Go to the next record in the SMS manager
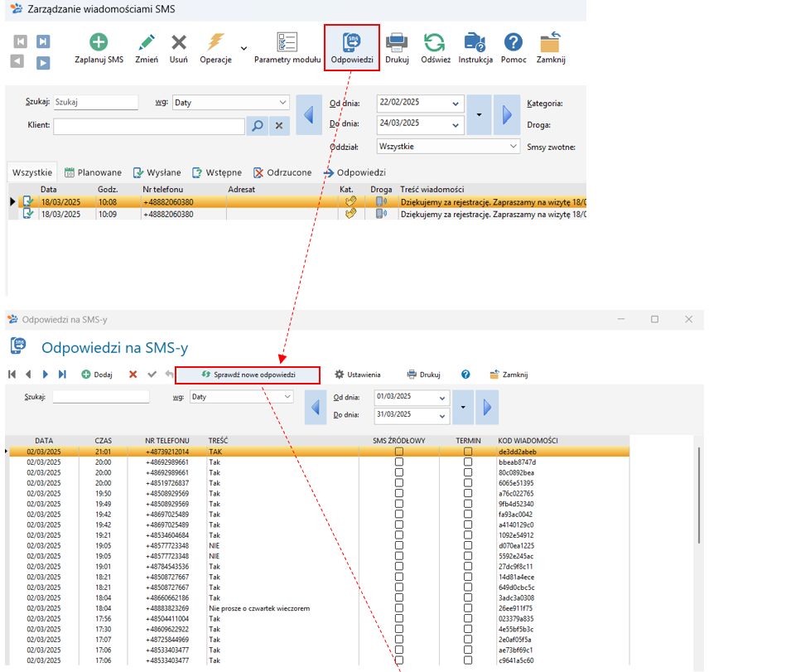Screen dimensions: 810x672 pyautogui.click(x=43, y=62)
